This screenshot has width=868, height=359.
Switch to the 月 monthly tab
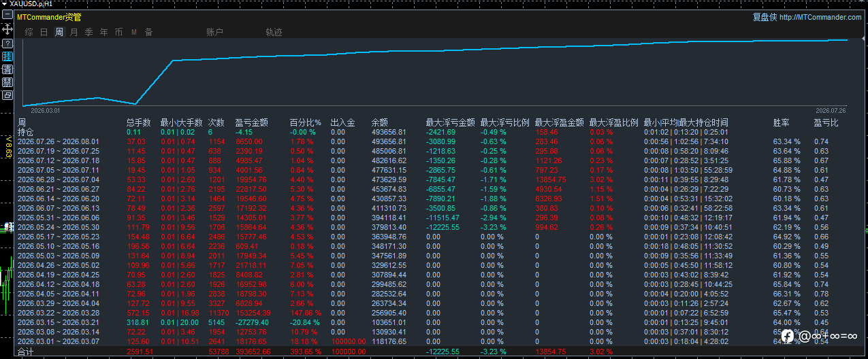(74, 32)
